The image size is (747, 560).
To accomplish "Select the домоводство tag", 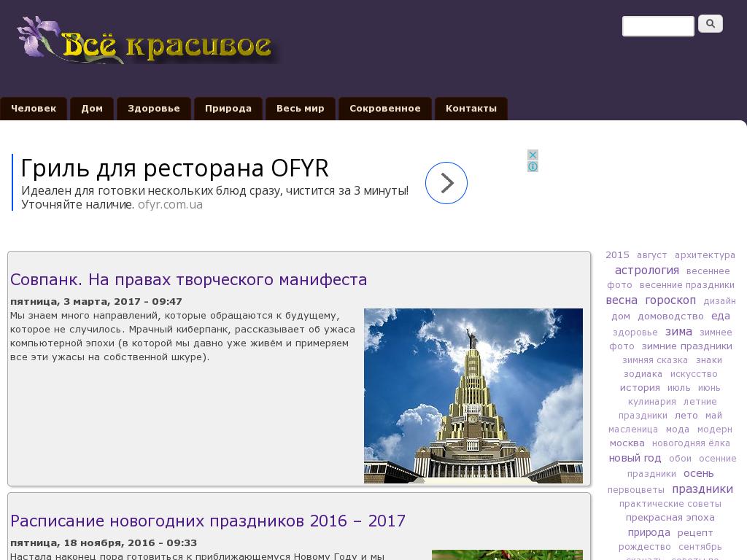I will [670, 316].
